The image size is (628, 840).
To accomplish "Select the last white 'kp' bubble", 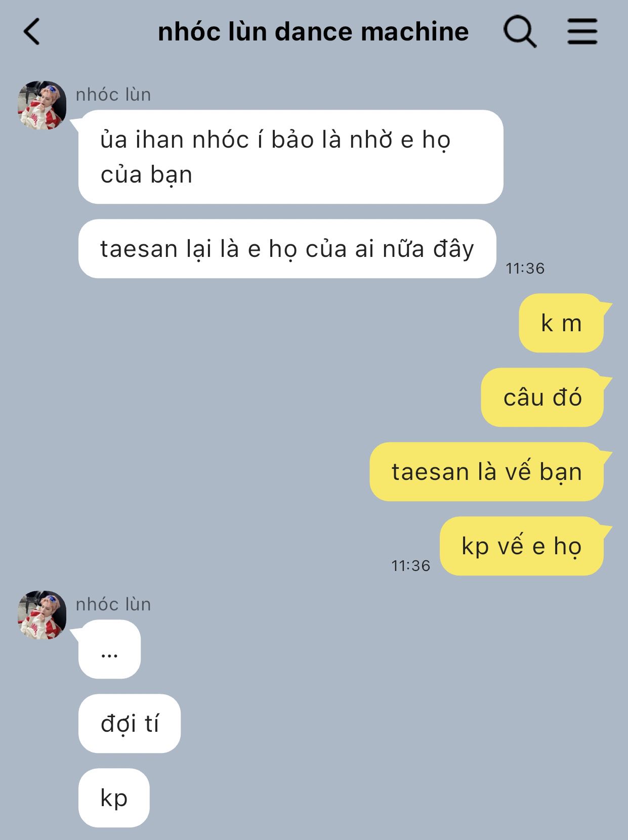I will tap(114, 798).
